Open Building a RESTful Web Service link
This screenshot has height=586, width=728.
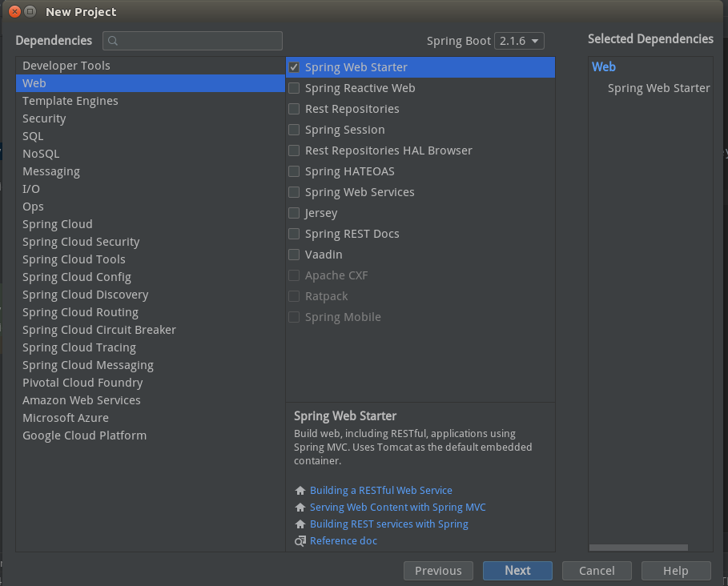pos(380,491)
